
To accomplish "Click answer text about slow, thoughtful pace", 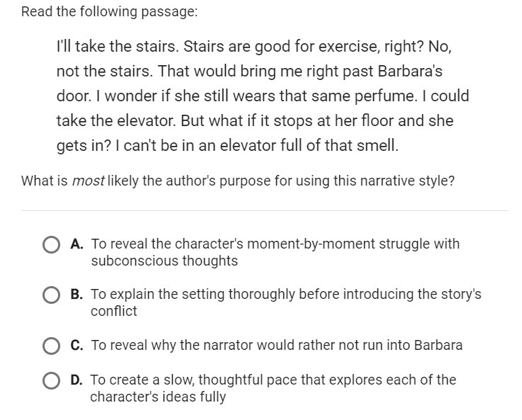I will pyautogui.click(x=273, y=388).
